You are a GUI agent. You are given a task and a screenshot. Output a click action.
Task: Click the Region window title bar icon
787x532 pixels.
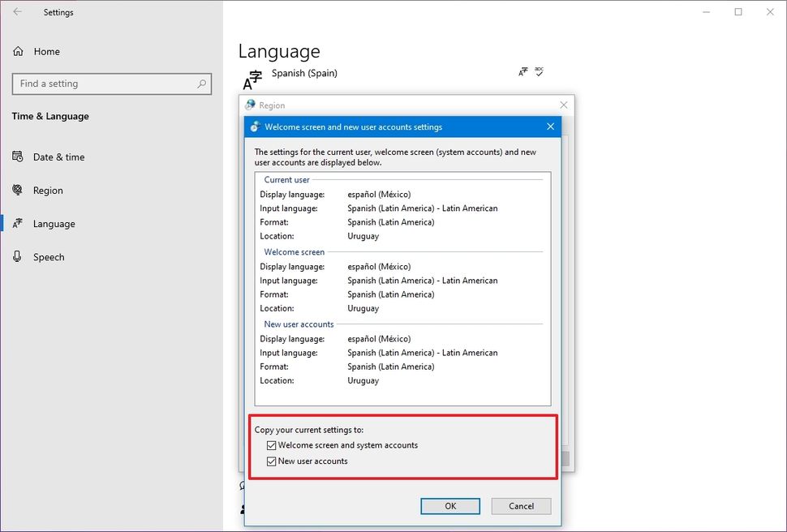251,105
